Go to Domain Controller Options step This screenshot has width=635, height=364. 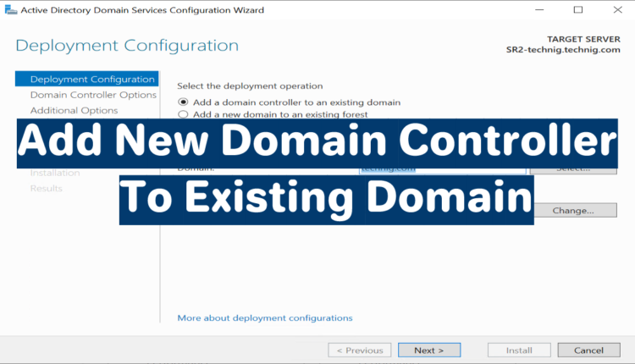click(x=93, y=95)
